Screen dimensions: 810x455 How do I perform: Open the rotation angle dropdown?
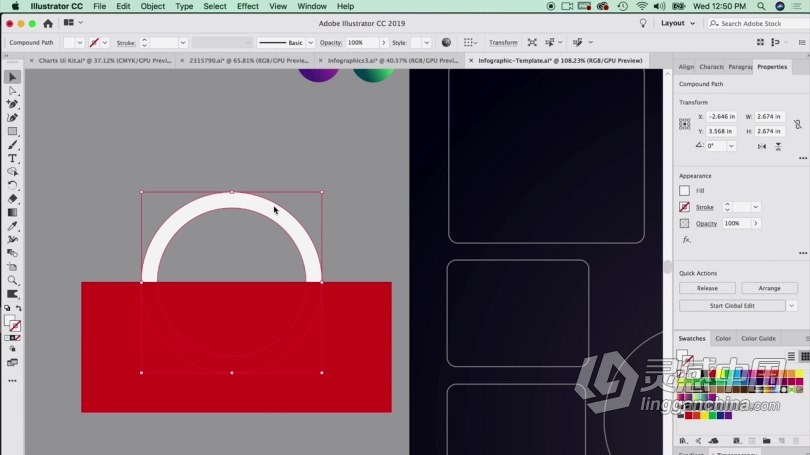coord(731,146)
